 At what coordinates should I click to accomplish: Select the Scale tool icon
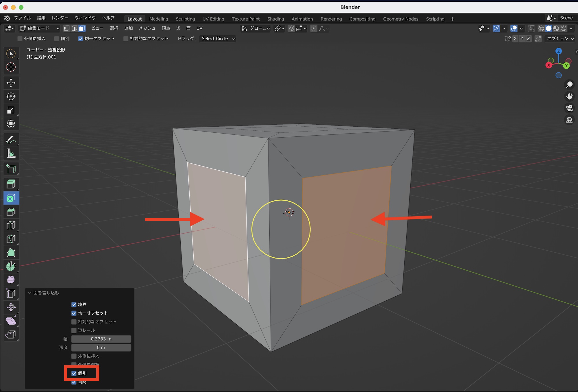[11, 110]
